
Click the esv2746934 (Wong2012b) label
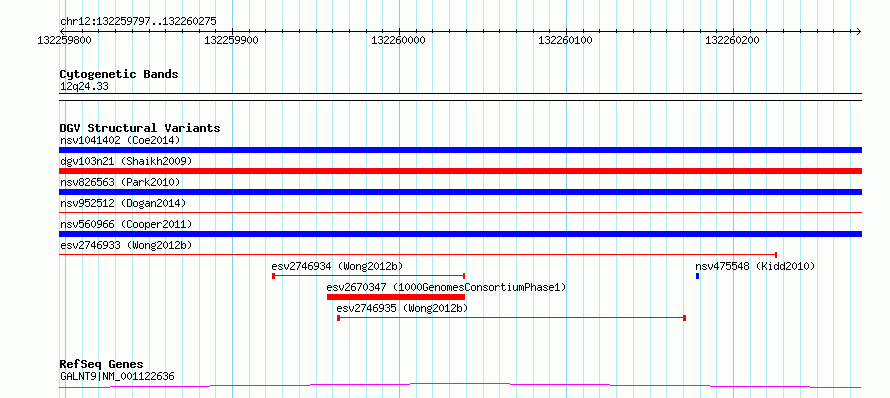pyautogui.click(x=337, y=266)
